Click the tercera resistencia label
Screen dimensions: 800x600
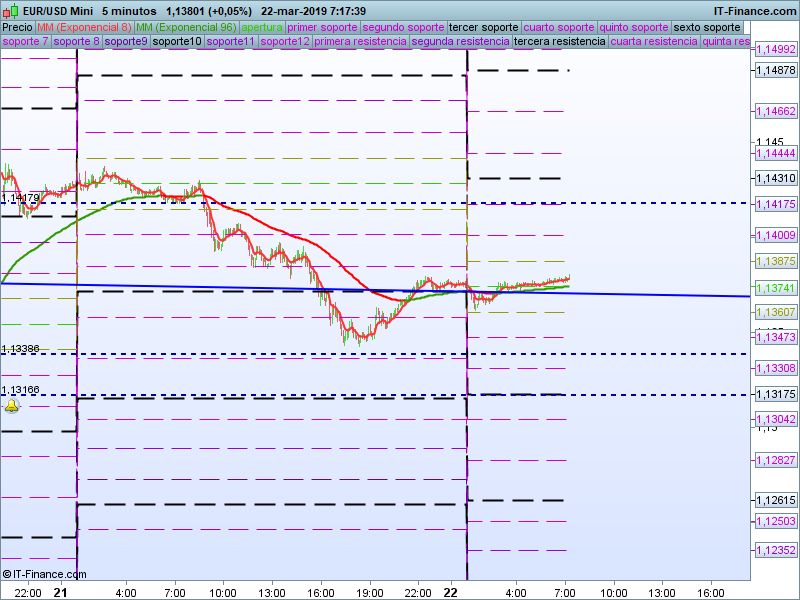pos(559,42)
